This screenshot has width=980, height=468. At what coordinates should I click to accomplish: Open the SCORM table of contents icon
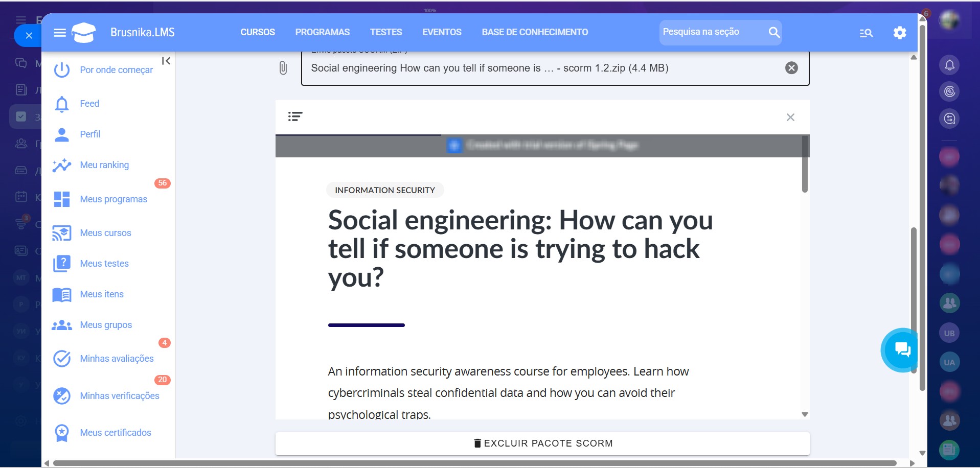click(295, 116)
